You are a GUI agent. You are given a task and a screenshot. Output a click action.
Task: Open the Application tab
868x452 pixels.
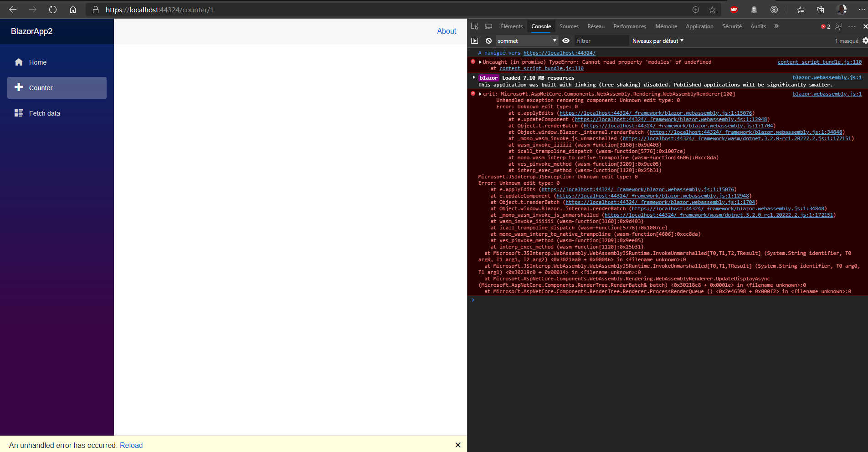point(699,26)
